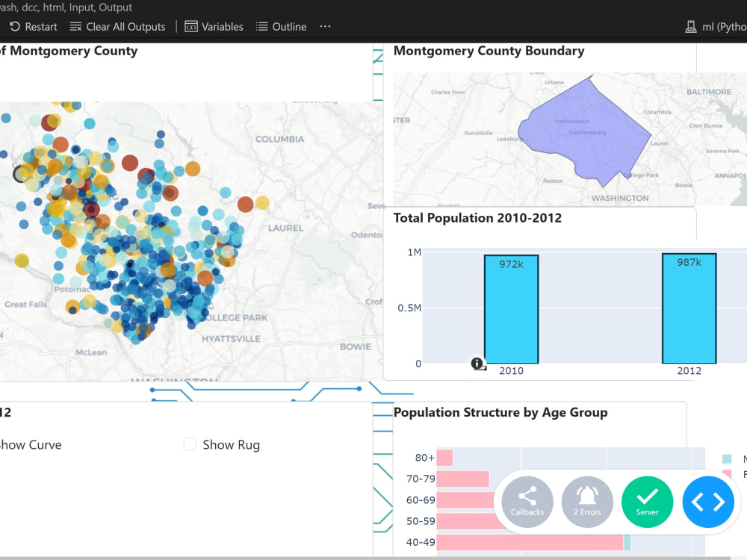Viewport: 747px width, 560px height.
Task: Open the toolbar ellipsis more-actions menu
Action: click(x=325, y=26)
